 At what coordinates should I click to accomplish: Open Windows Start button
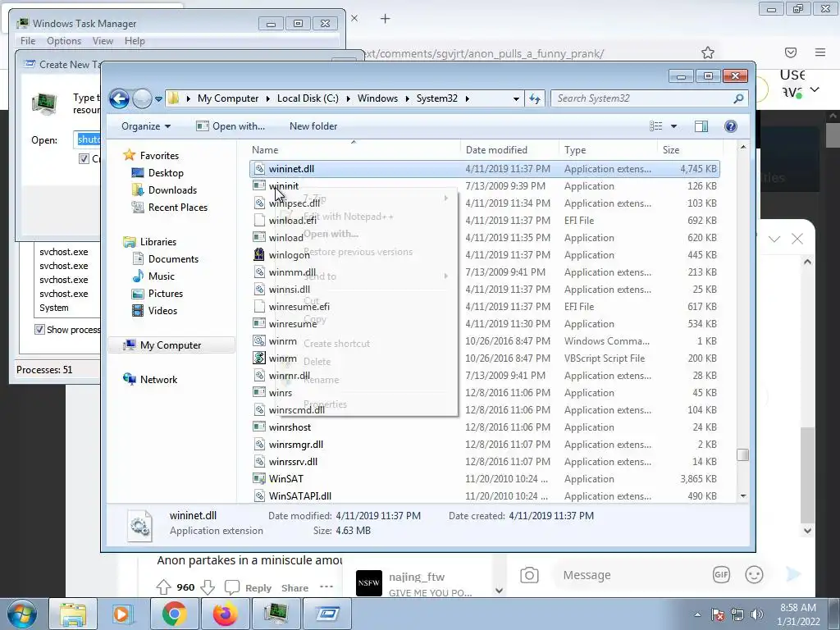point(22,614)
